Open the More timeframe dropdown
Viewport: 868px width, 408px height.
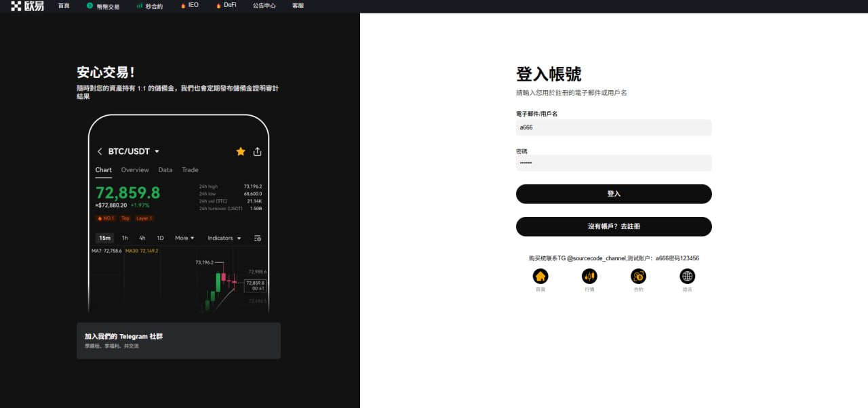pos(184,238)
